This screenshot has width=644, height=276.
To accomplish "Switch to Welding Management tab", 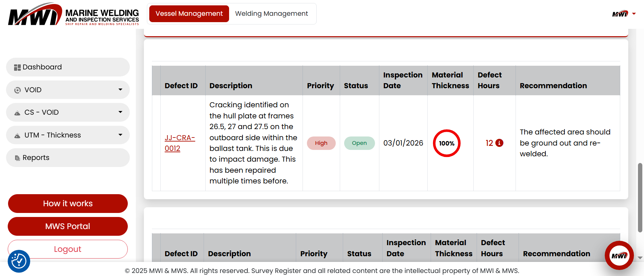I will click(271, 14).
